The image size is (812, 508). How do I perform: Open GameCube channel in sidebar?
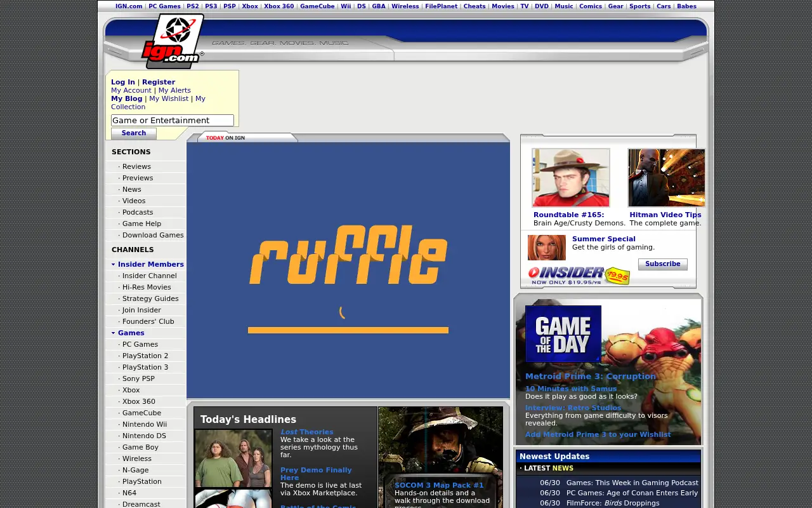(142, 413)
